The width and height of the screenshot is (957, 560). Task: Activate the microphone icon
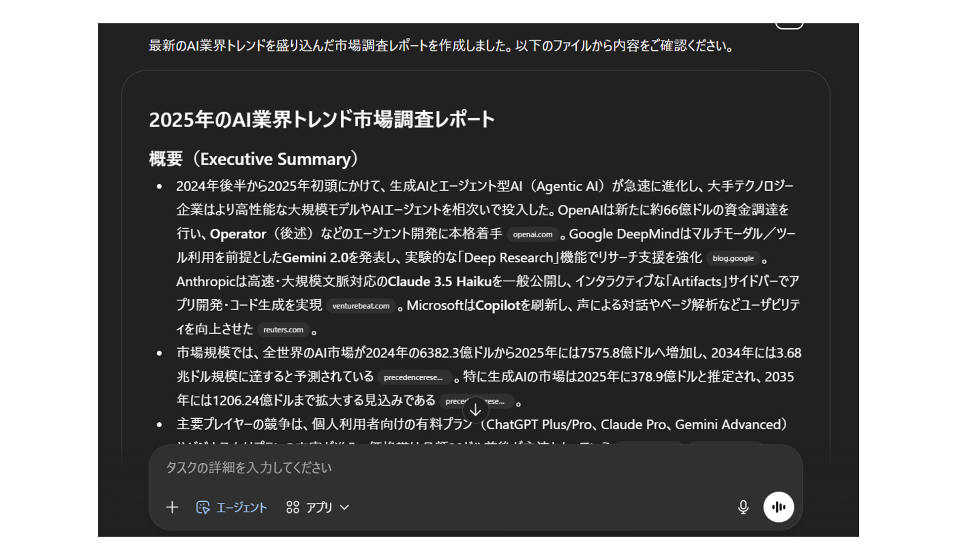743,507
